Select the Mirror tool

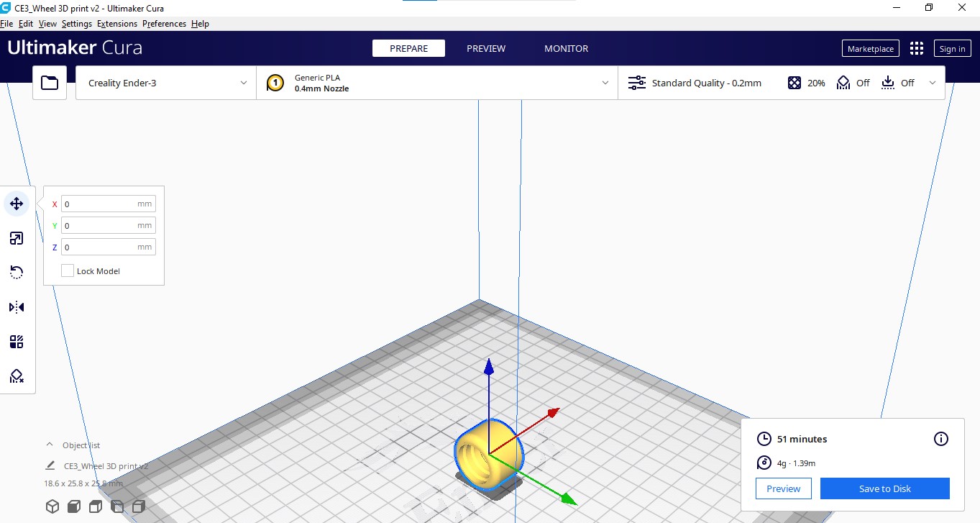point(17,307)
